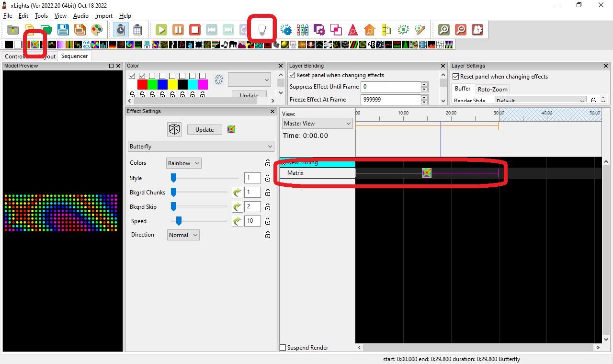613x364 pixels.
Task: Select the Matrix model row
Action: point(317,173)
